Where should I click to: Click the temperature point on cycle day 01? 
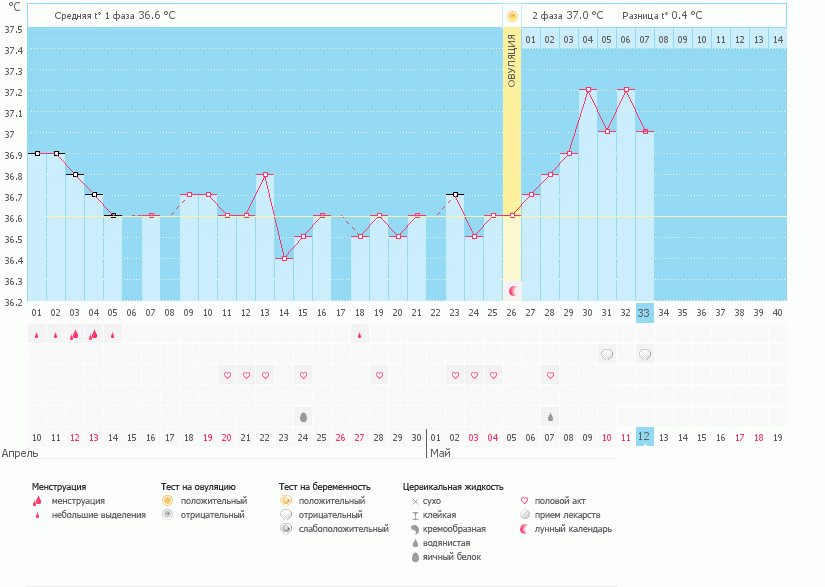36,153
